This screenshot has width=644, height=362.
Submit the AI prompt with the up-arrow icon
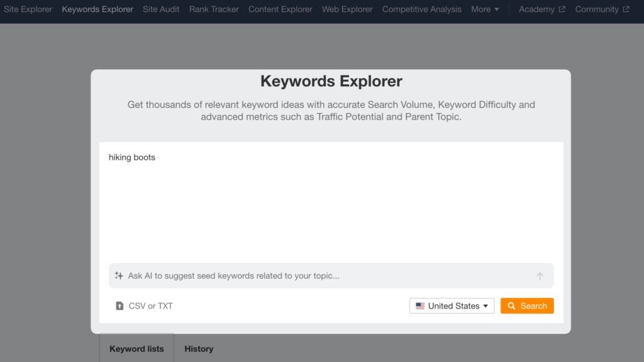[540, 276]
